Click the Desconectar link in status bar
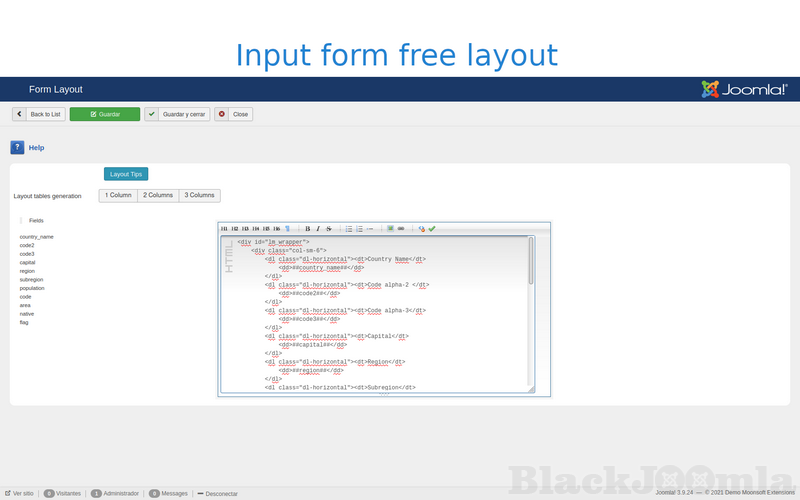This screenshot has height=500, width=800. point(217,493)
